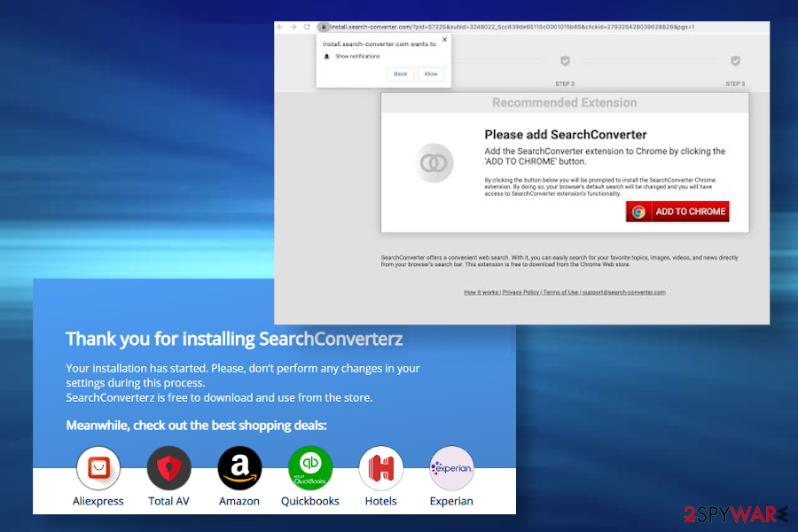Open the Hotels deal icon
The image size is (798, 532).
[381, 468]
